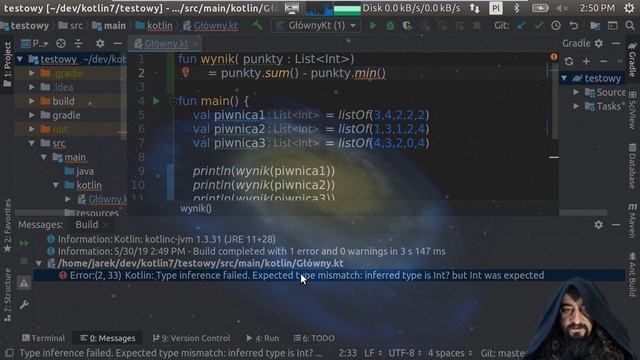The height and width of the screenshot is (360, 640).
Task: Click the LF line separator widget
Action: click(373, 353)
